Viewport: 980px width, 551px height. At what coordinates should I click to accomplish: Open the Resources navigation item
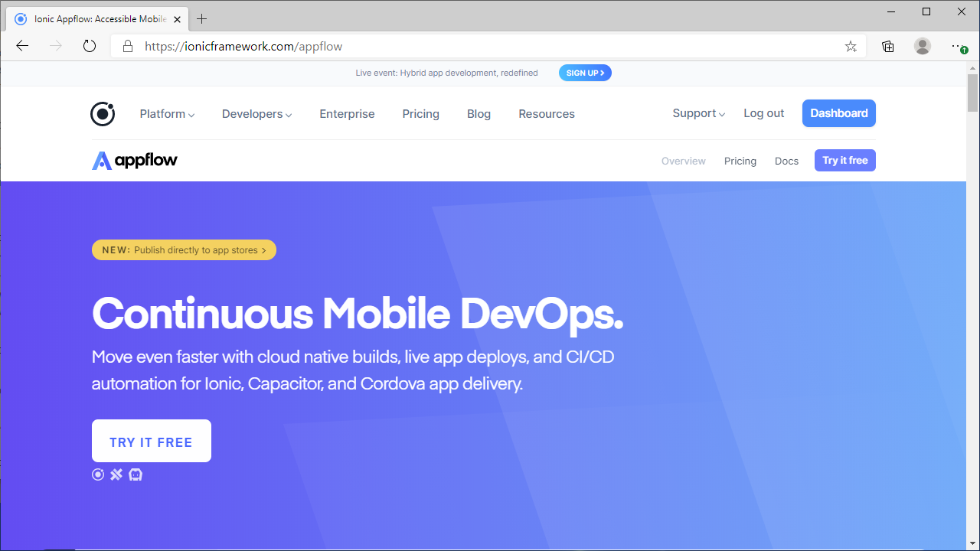click(x=547, y=114)
